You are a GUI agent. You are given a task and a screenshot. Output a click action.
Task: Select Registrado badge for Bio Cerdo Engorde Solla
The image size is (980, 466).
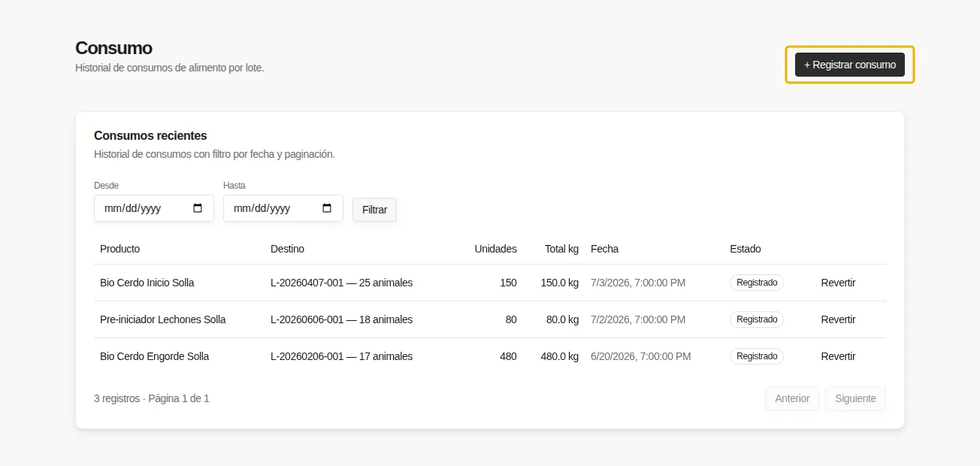click(757, 356)
